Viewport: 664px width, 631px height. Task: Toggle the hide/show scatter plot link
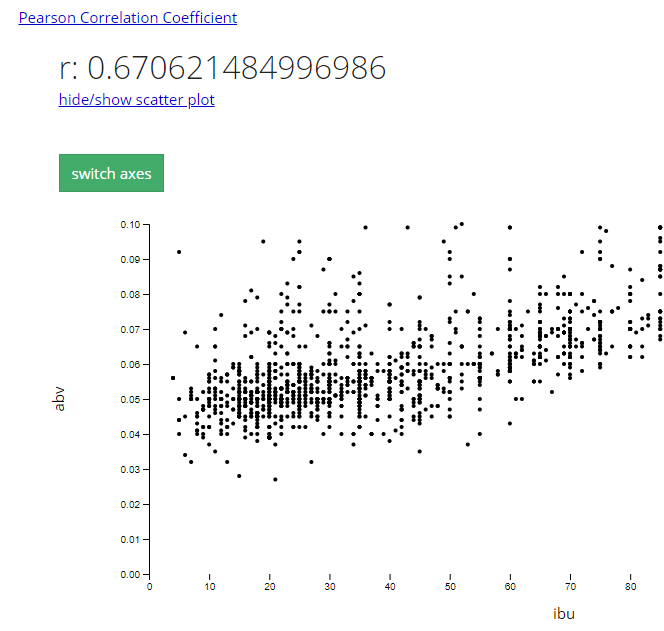click(137, 100)
